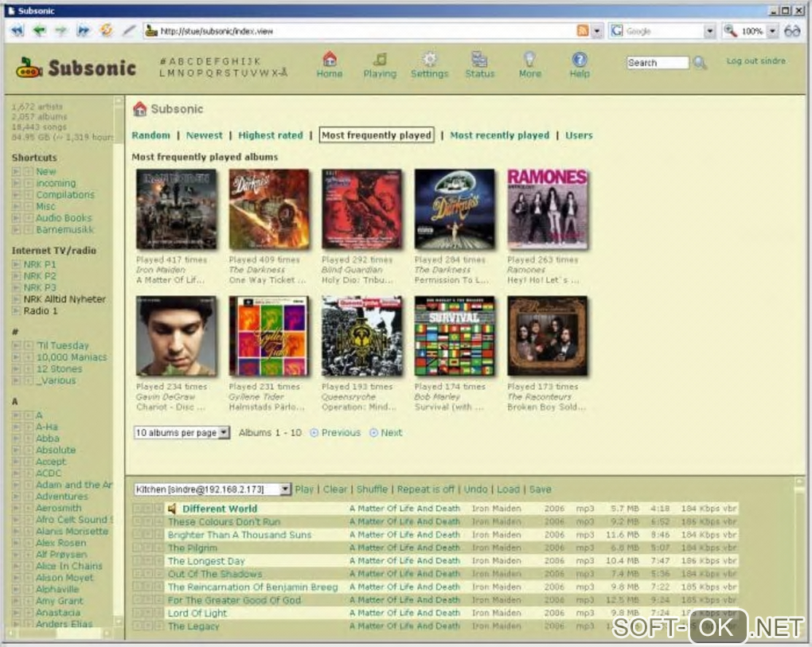812x647 pixels.
Task: Click play icon beside 10,000 Maniacs
Action: [16, 357]
